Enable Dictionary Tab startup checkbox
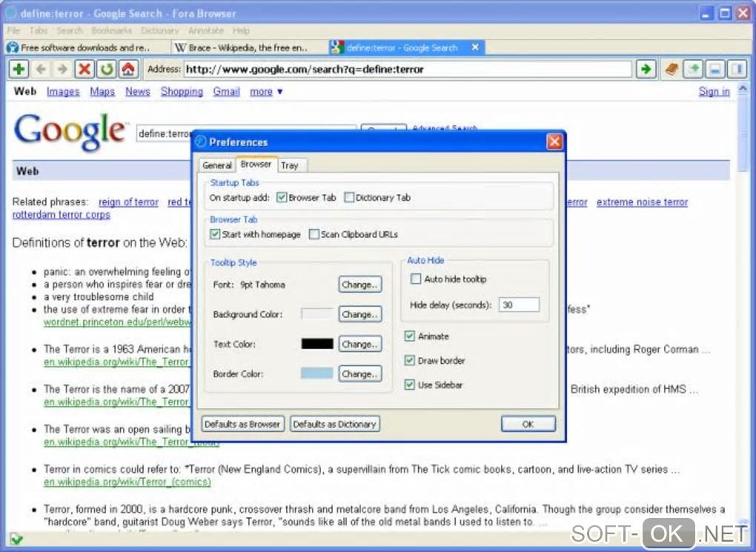The height and width of the screenshot is (552, 756). (x=349, y=197)
